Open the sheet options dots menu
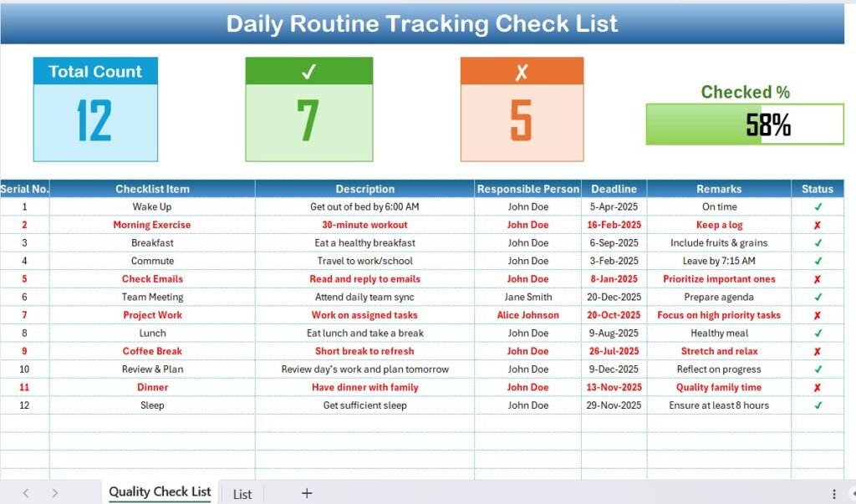Image resolution: width=856 pixels, height=504 pixels. point(833,493)
